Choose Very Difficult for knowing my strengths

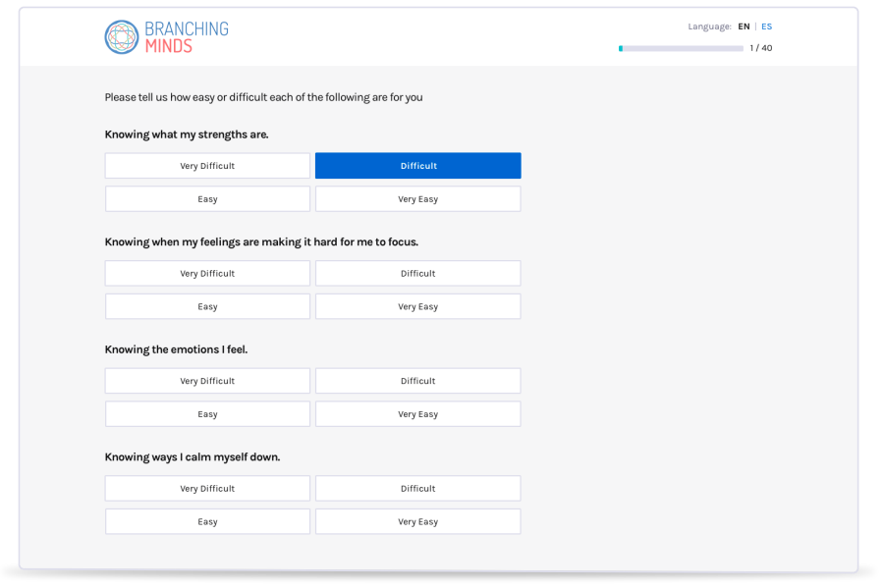(207, 166)
